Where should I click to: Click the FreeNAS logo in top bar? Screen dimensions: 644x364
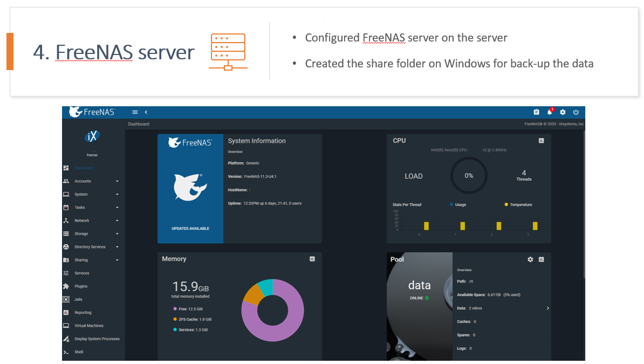click(x=92, y=112)
